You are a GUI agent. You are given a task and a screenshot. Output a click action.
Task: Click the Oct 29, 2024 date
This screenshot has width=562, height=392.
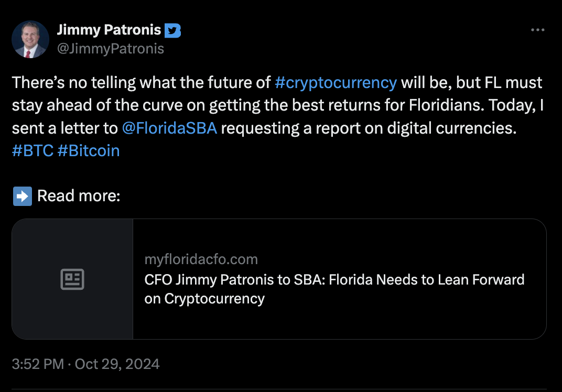pos(117,364)
